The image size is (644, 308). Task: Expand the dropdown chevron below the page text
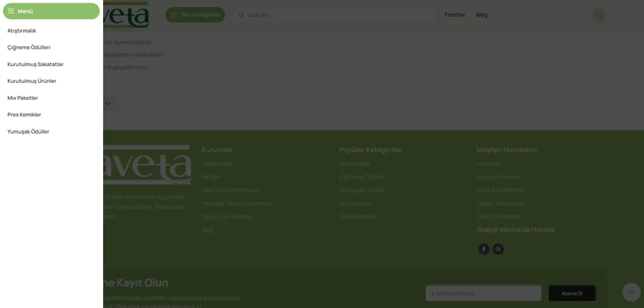coord(108,104)
